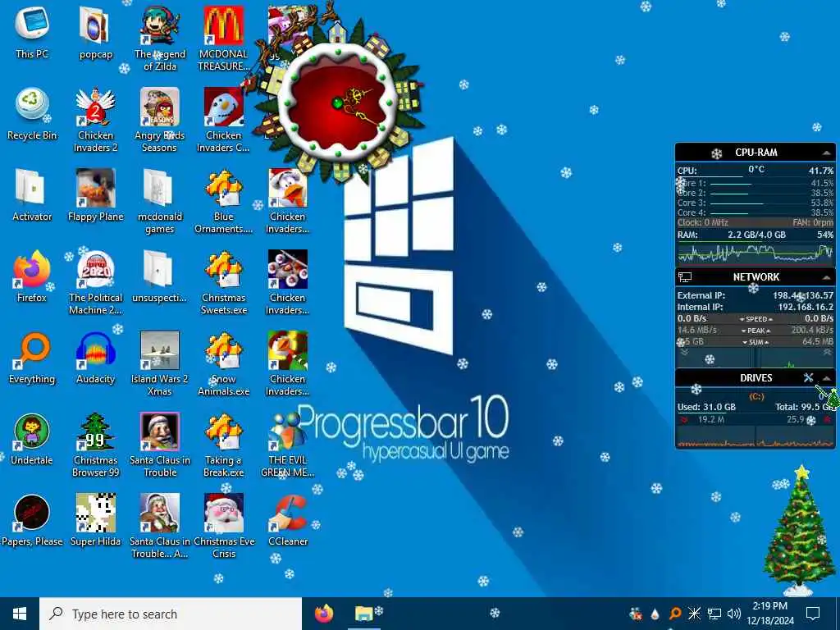Launch The Legend of Zilda shortcut
The height and width of the screenshot is (630, 840).
coord(160,39)
